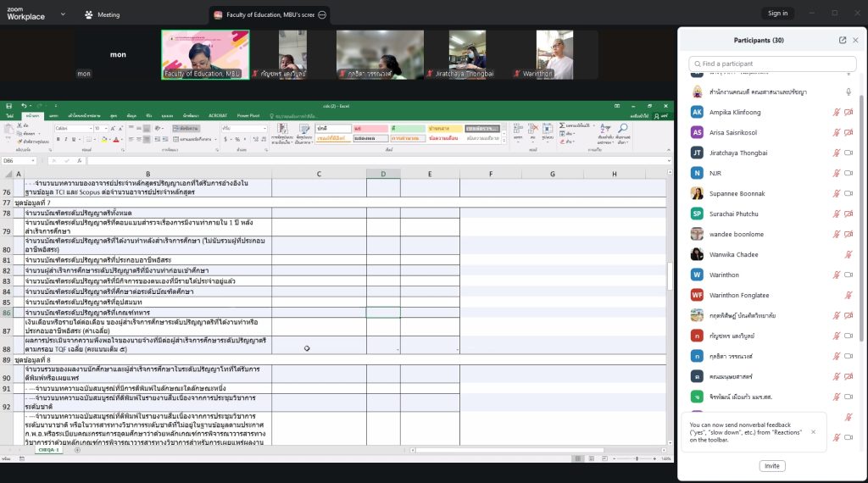The height and width of the screenshot is (483, 868).
Task: Open the Name Box dropdown showing D86
Action: 33,161
